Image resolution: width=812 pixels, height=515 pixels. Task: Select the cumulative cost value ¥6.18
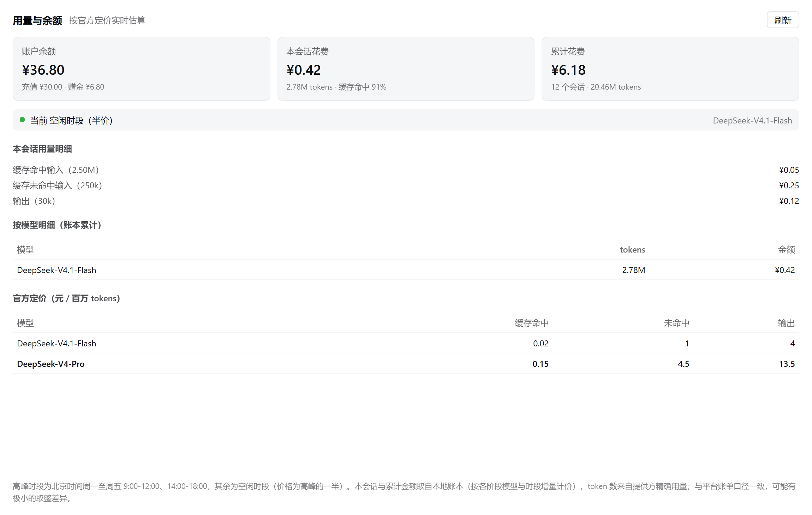point(568,70)
